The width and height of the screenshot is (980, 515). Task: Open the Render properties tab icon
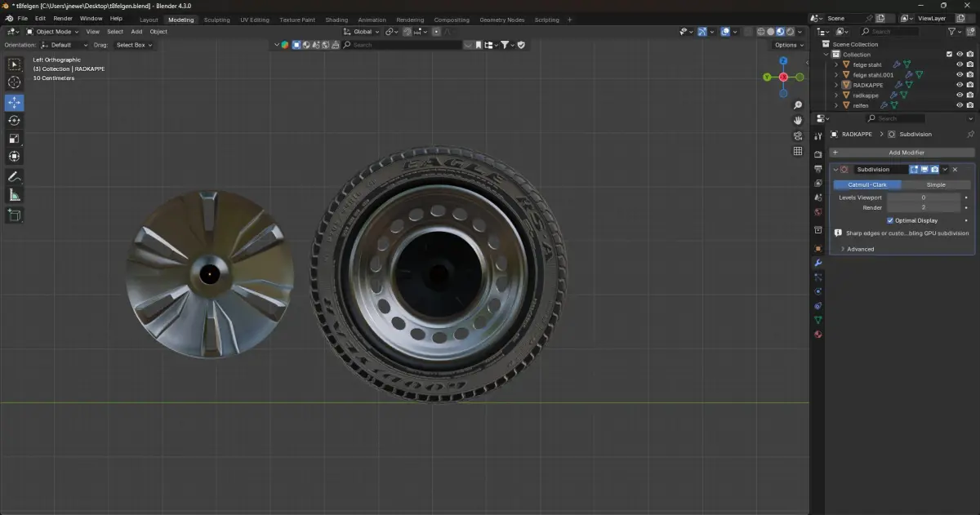pos(818,154)
